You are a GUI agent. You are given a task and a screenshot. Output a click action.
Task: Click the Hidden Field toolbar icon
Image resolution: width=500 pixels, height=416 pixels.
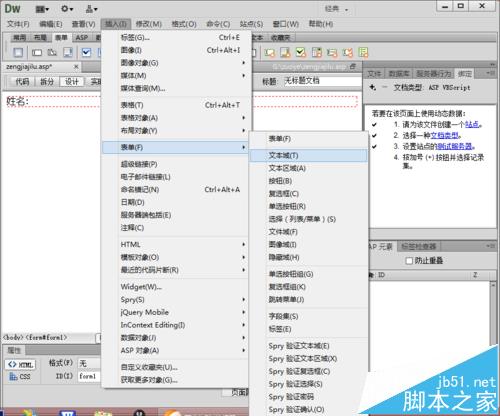click(x=52, y=52)
